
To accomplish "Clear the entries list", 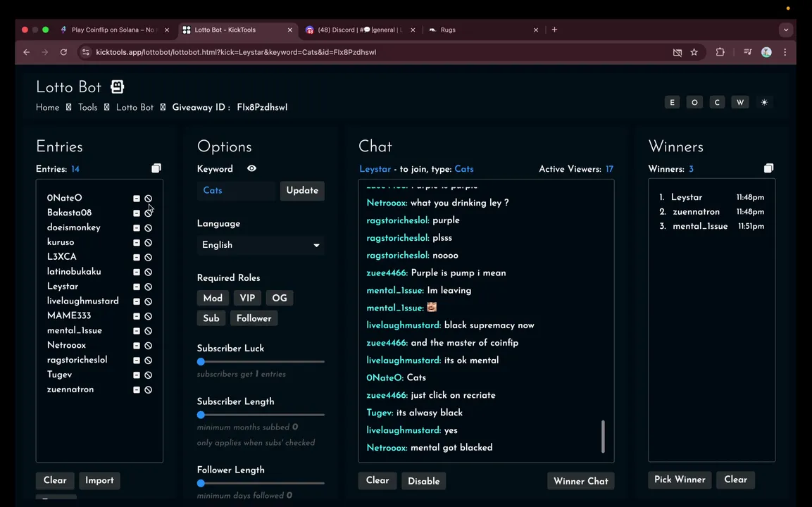I will [x=55, y=480].
